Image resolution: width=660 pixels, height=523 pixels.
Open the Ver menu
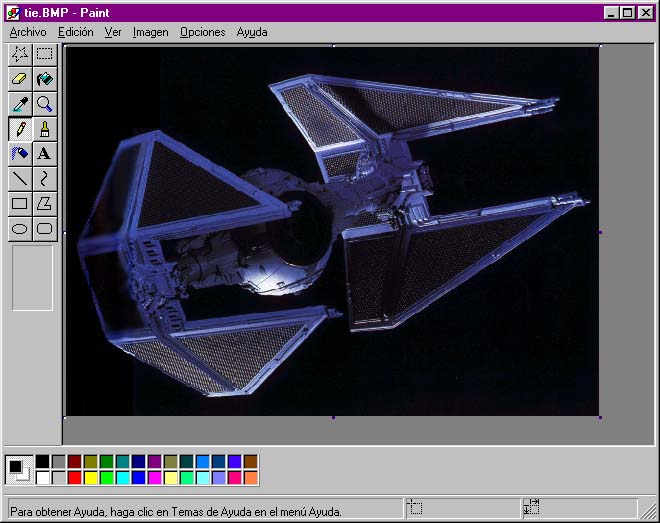113,32
